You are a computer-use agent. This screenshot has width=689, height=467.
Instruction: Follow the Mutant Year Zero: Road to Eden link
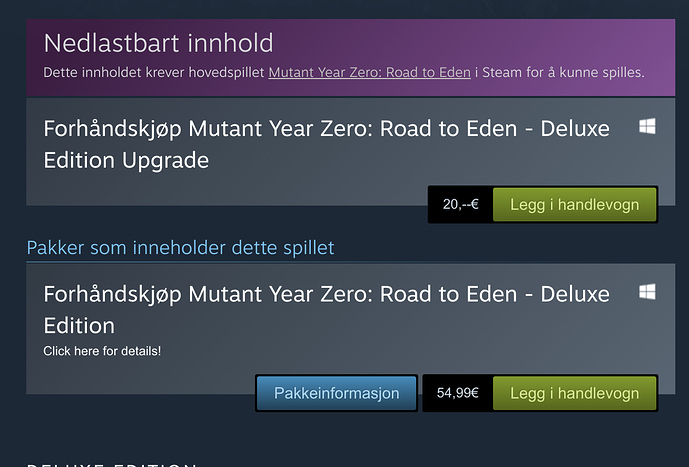pos(370,72)
